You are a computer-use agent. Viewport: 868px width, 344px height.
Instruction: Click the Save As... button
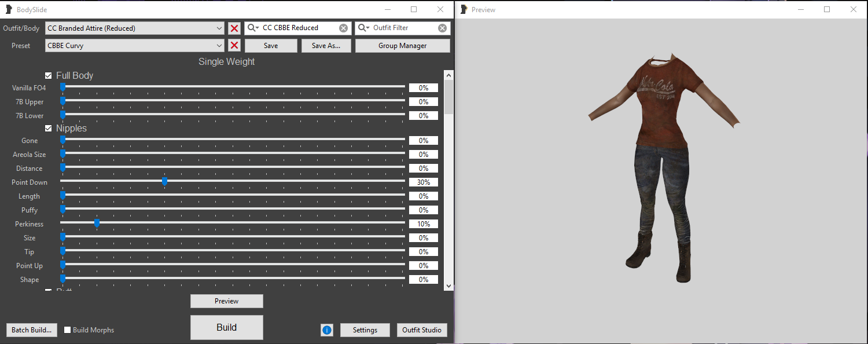pyautogui.click(x=326, y=46)
